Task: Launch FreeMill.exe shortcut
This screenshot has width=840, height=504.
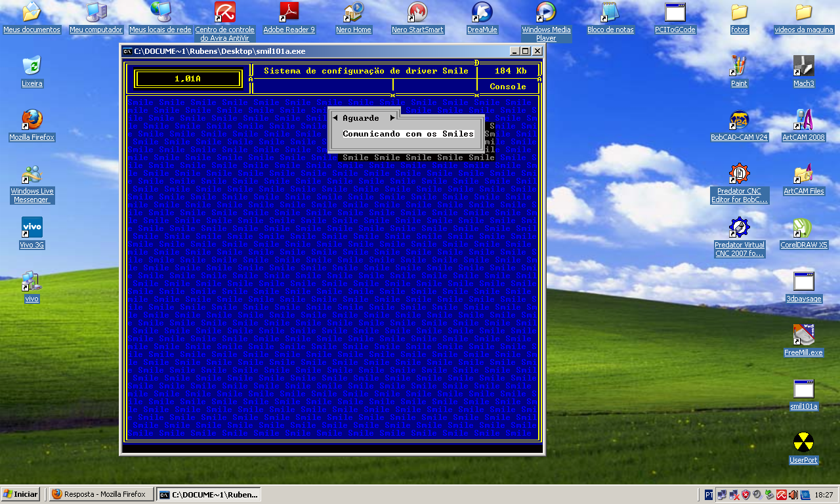Action: click(803, 341)
